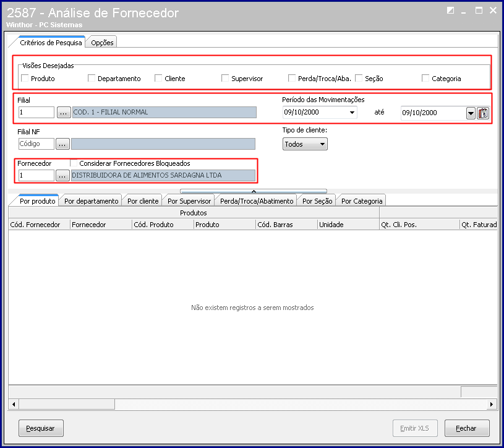Viewport: 504px width, 448px height.
Task: Sort by Cód. Fornecedor column header
Action: point(39,225)
